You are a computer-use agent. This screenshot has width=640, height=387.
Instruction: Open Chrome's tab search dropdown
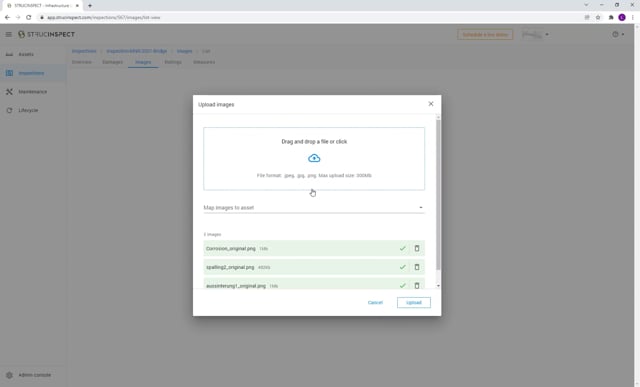point(586,5)
